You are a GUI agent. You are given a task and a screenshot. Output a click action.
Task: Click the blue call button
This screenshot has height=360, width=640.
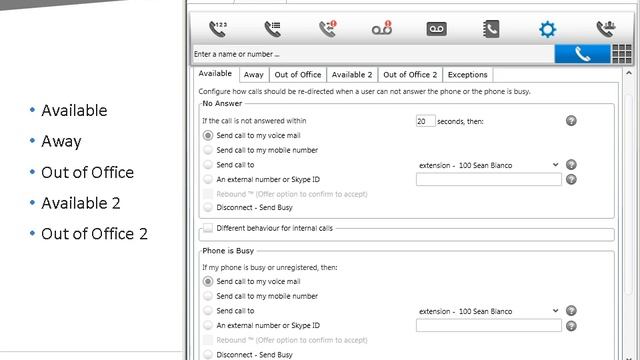click(582, 54)
